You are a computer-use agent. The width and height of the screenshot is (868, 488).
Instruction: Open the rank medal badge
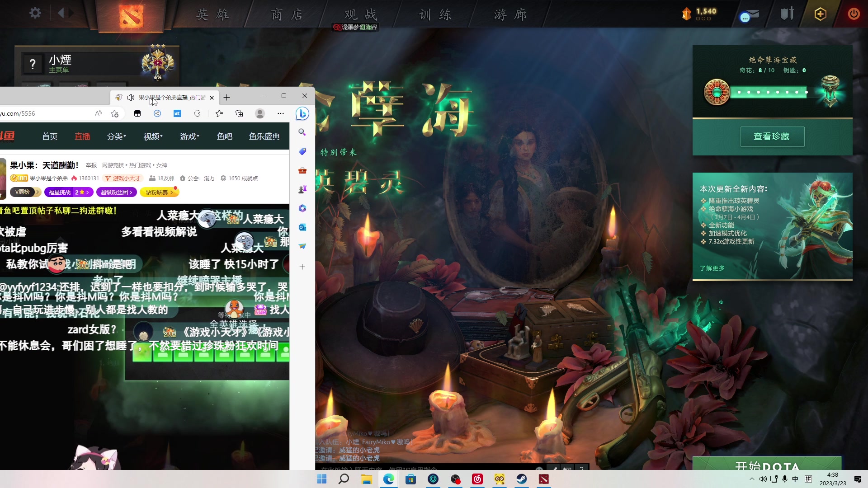[x=158, y=62]
